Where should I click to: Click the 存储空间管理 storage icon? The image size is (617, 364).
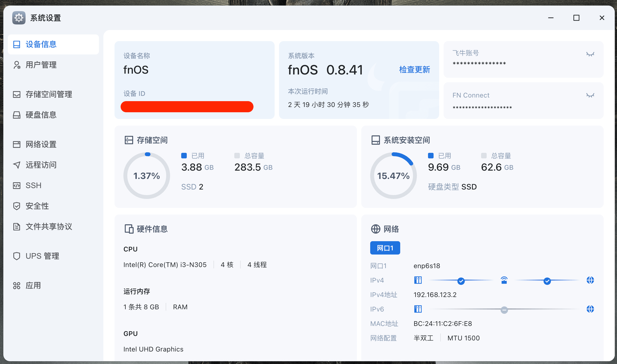pyautogui.click(x=17, y=94)
